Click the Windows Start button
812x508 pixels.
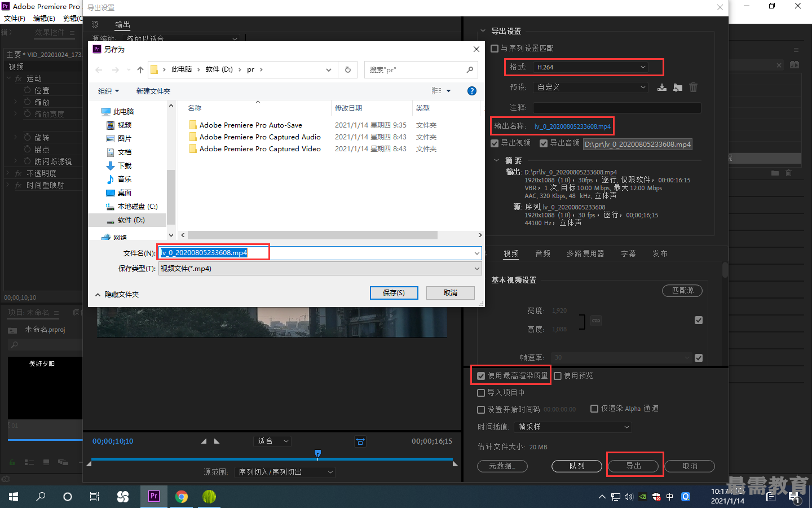(14, 497)
